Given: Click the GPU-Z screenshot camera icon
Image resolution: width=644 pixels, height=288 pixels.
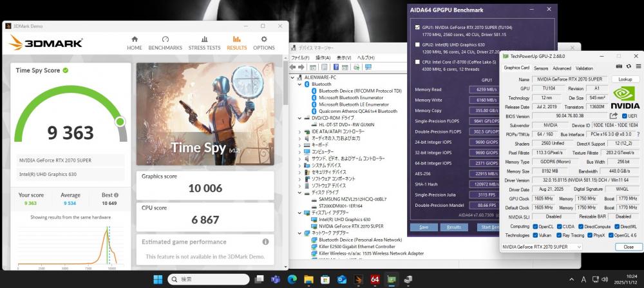Looking at the screenshot, I should [x=619, y=66].
